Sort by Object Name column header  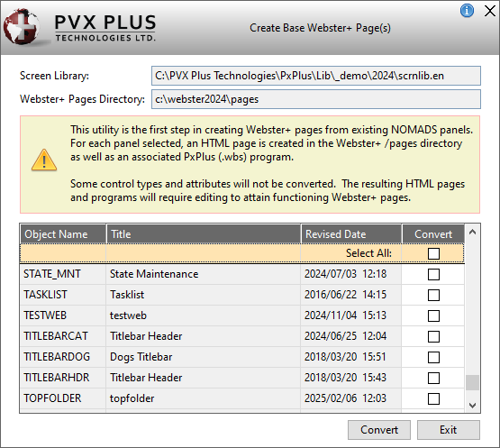(63, 234)
